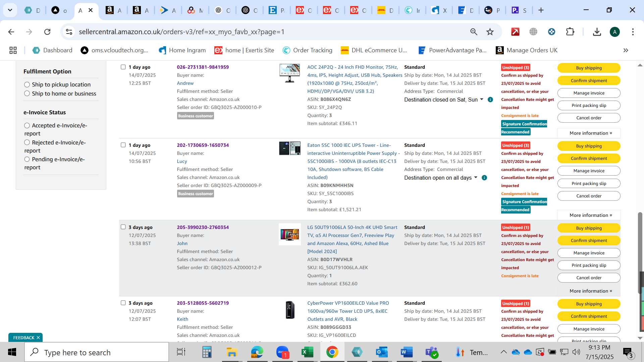Open a new browser tab
Image resolution: width=644 pixels, height=362 pixels.
point(541,10)
